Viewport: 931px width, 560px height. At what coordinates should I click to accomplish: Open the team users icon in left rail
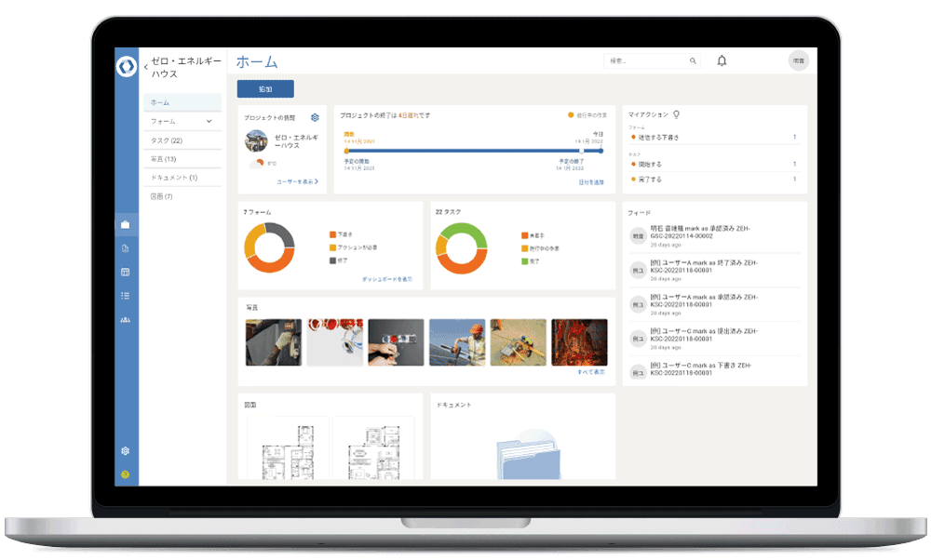[x=126, y=320]
